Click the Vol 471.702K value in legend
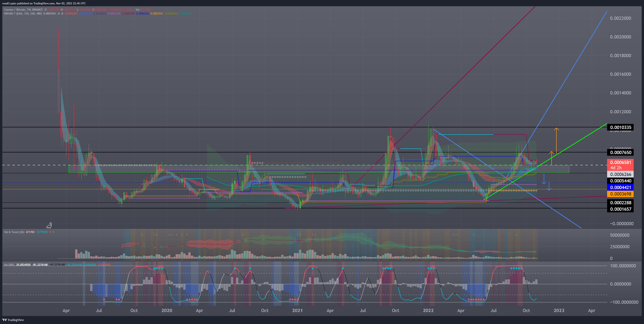The width and height of the screenshot is (644, 324). coord(143,9)
